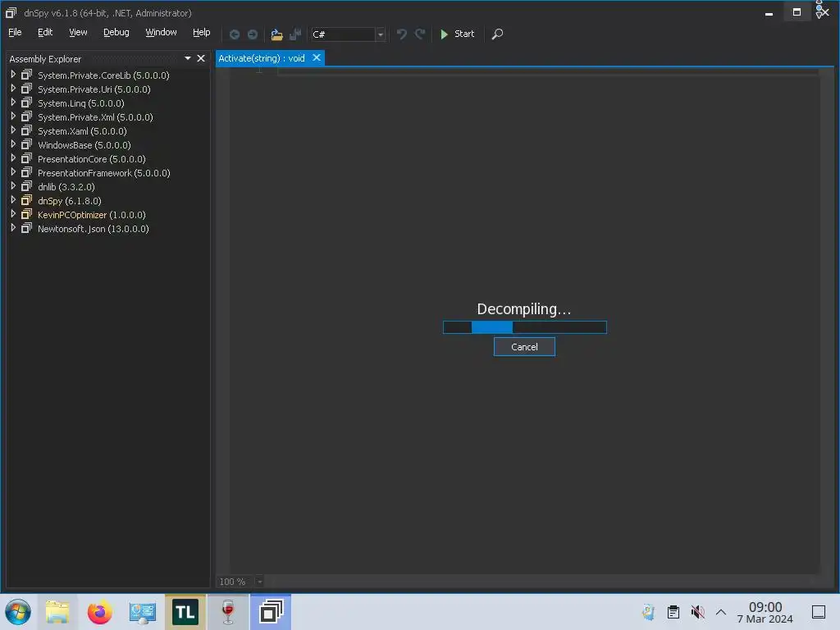Open the 100 % zoom dropdown
The image size is (840, 630).
(259, 582)
